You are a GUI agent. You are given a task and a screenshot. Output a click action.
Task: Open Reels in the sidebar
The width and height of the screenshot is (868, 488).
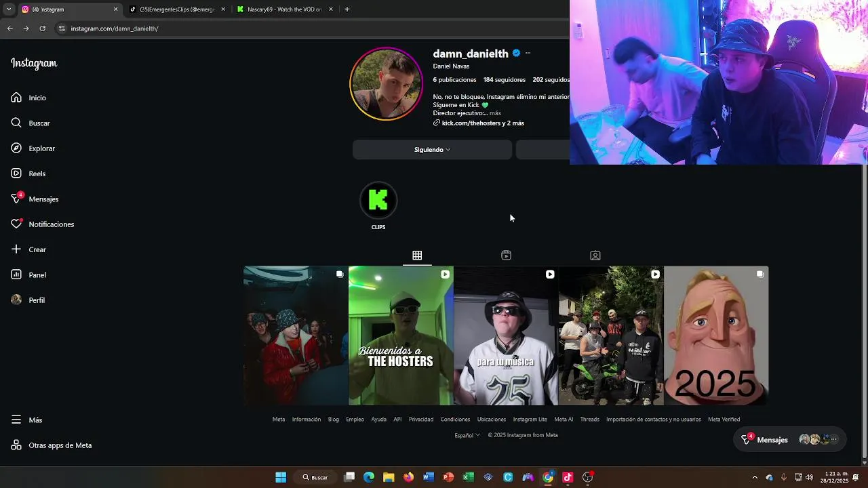pos(28,174)
